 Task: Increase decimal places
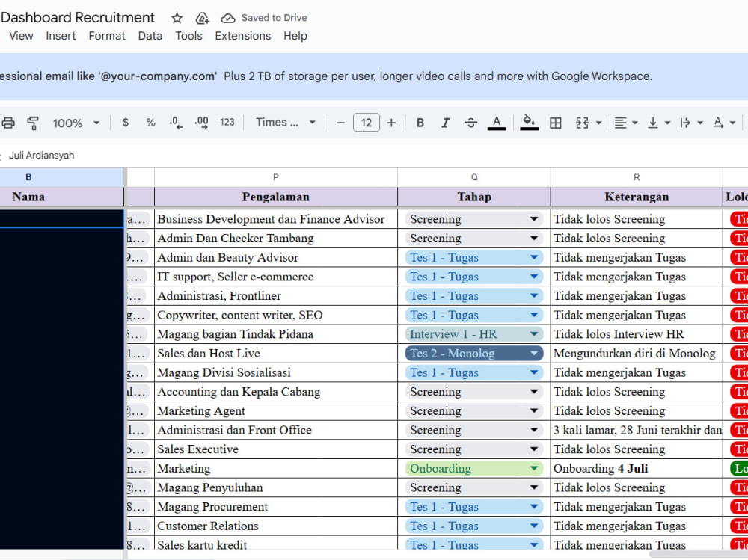[x=201, y=123]
